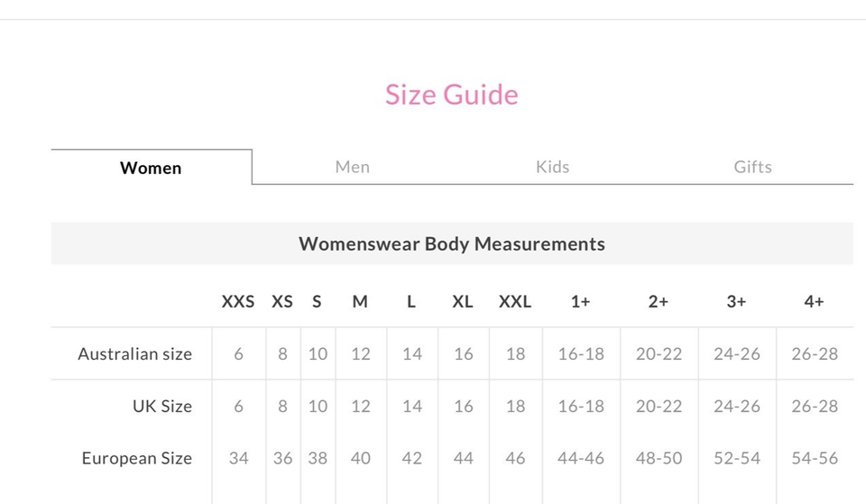Click European size 34 cell
This screenshot has width=866, height=504.
pyautogui.click(x=238, y=459)
